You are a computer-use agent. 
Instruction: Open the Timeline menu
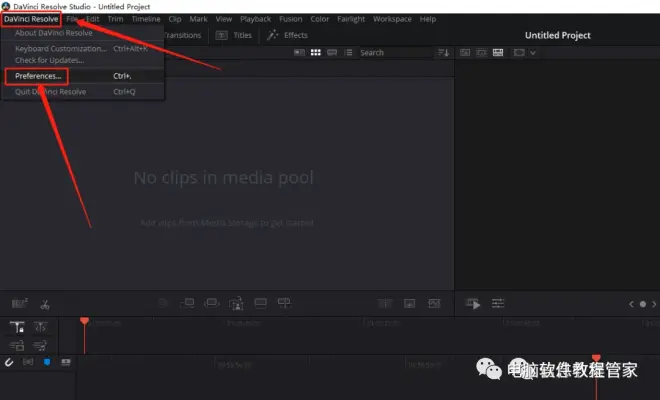click(x=146, y=19)
